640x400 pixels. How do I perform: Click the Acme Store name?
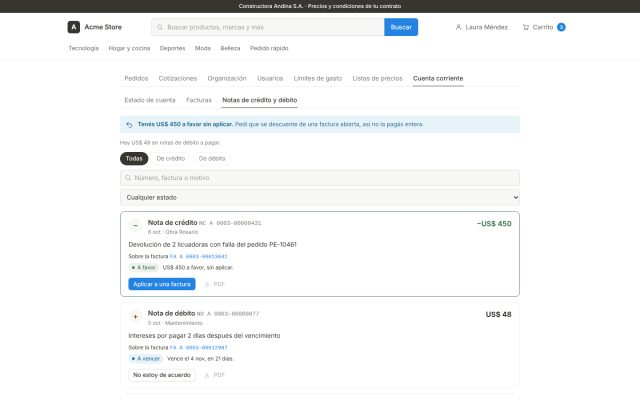(x=103, y=27)
